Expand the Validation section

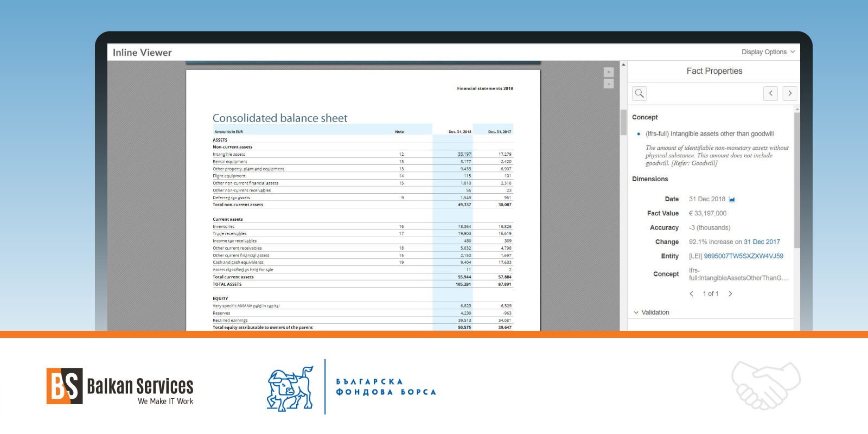tap(652, 312)
